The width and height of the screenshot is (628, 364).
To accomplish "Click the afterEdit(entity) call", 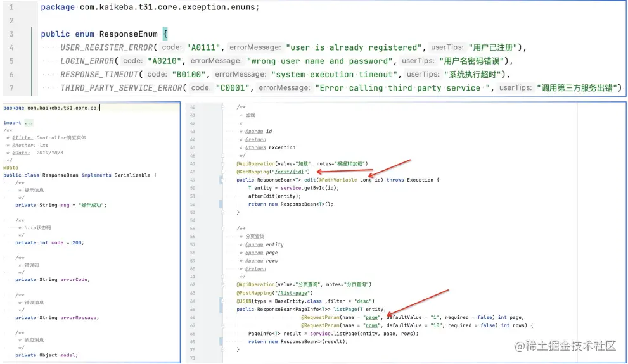I will pos(273,196).
